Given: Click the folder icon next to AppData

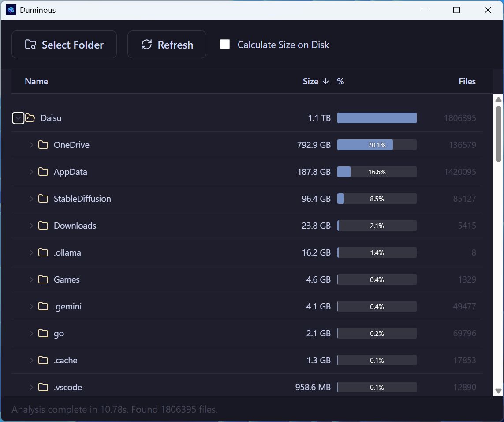Looking at the screenshot, I should (x=43, y=172).
